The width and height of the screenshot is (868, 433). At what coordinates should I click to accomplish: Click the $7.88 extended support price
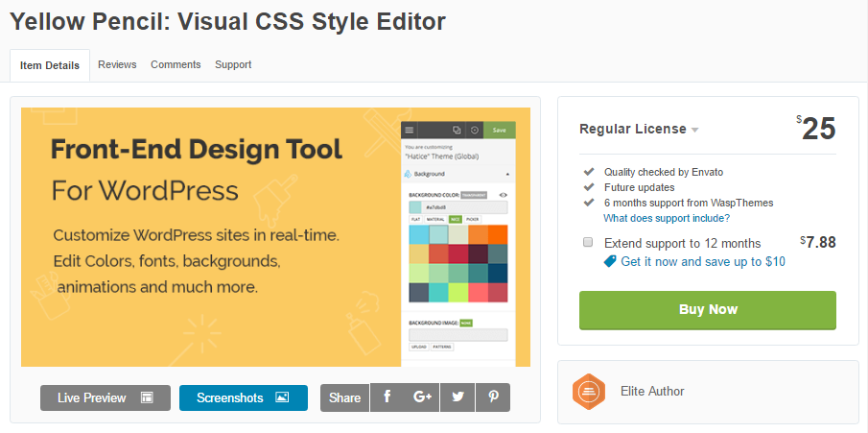coord(818,242)
